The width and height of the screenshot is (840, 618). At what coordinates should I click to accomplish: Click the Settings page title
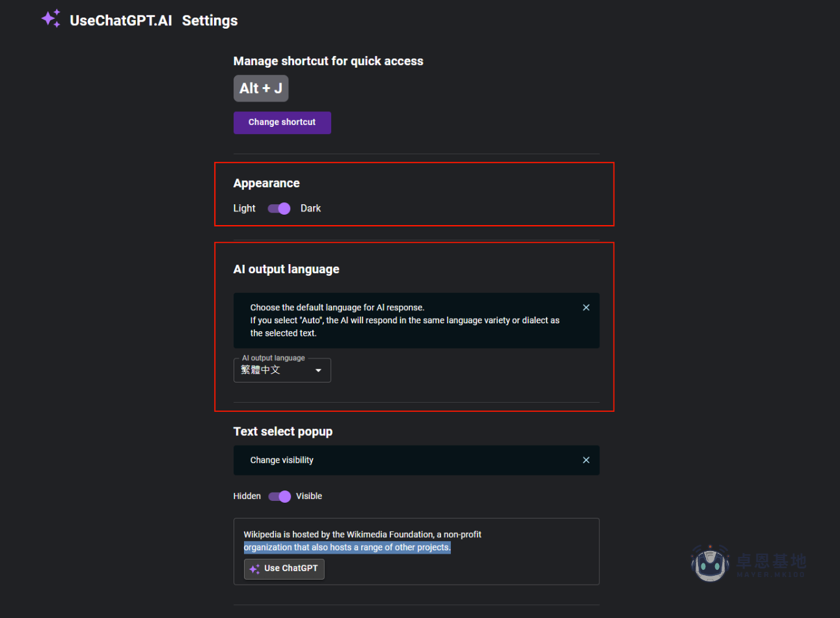210,21
